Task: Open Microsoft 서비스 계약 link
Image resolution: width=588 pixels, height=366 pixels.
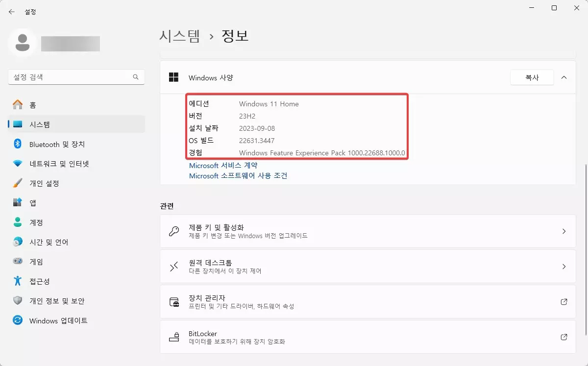Action: click(223, 166)
